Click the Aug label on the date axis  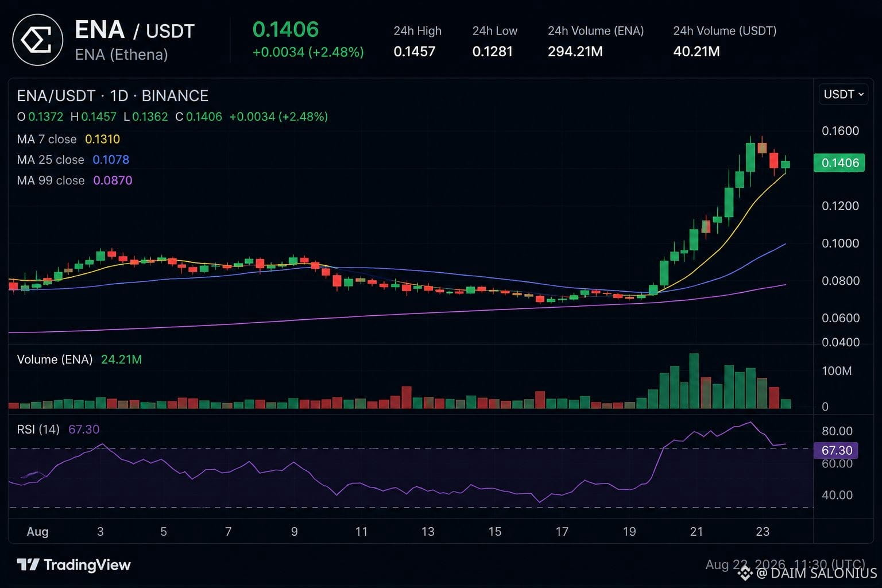37,532
